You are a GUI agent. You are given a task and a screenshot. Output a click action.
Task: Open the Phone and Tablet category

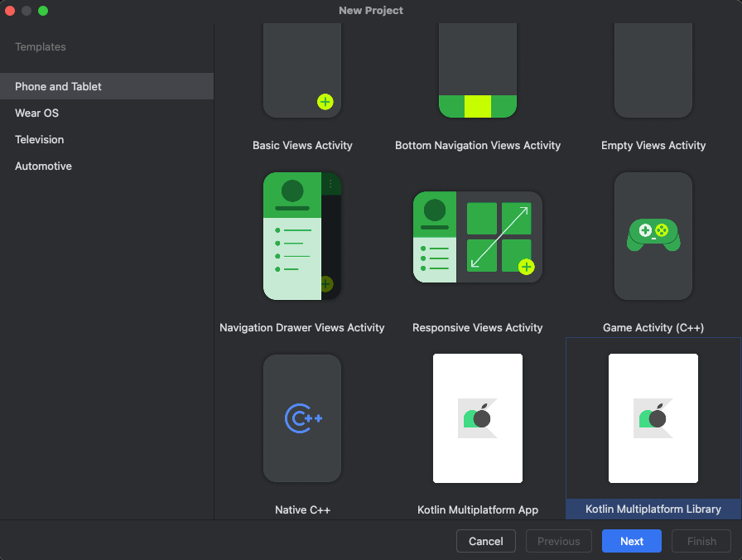tap(107, 86)
